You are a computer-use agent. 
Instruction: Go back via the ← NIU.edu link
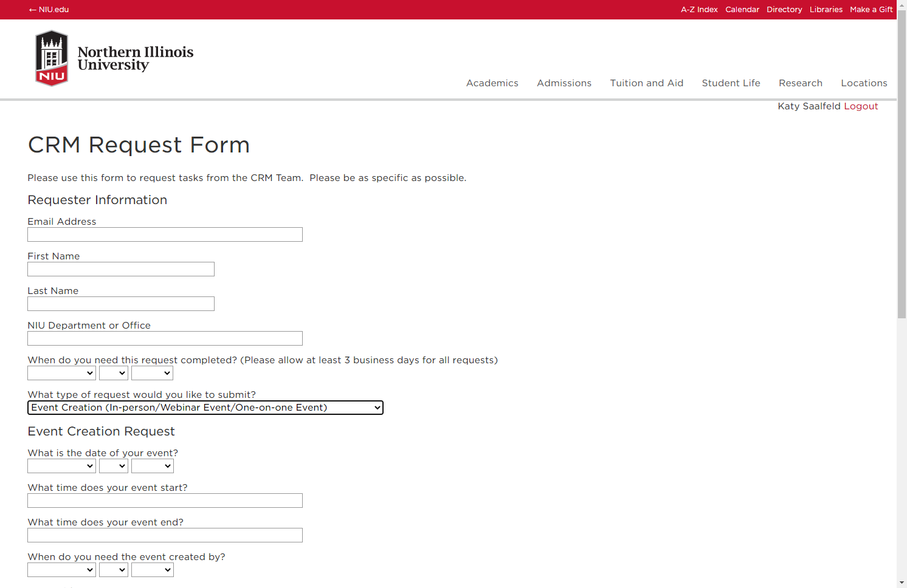coord(49,10)
